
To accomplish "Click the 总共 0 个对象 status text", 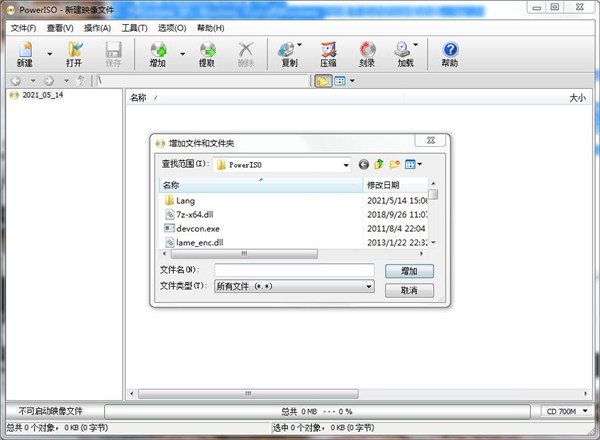I will pos(57,427).
